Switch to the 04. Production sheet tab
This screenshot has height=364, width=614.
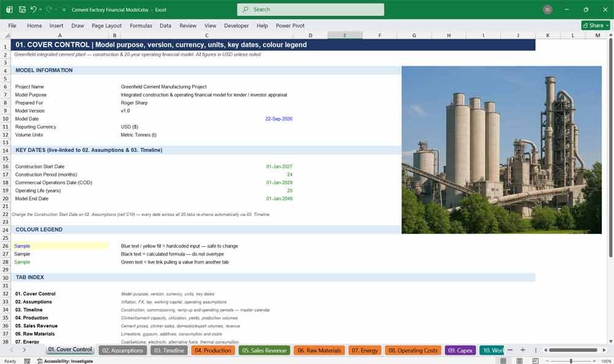pyautogui.click(x=213, y=350)
